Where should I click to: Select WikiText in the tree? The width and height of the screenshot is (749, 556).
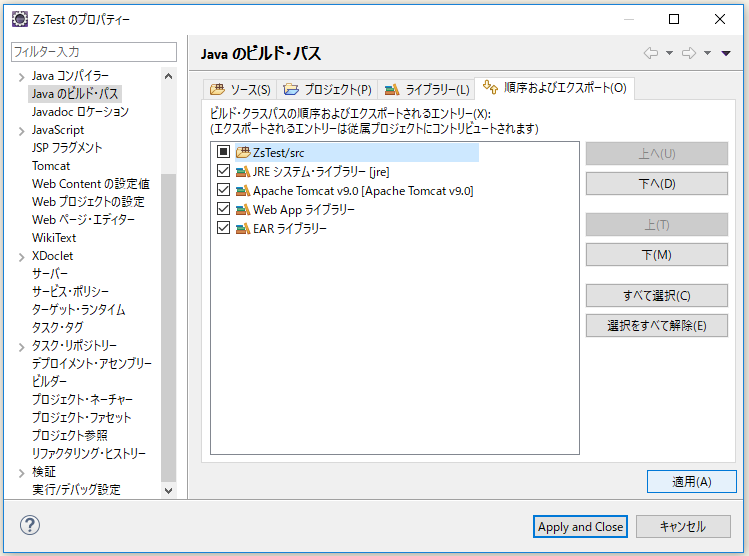pos(54,238)
